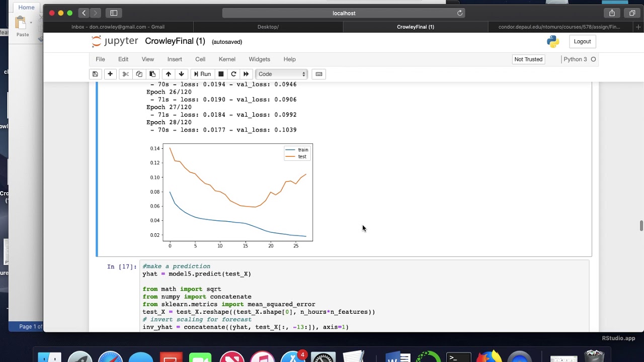Select the In [17] cell prompt
This screenshot has height=362, width=644.
121,266
